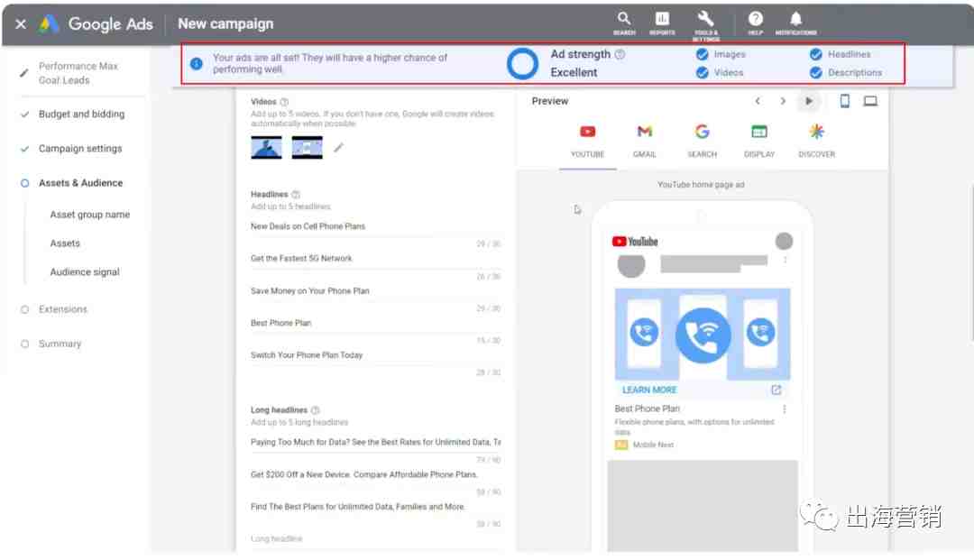The width and height of the screenshot is (974, 560).
Task: Edit headline 'Save Money on Your Phone Plan'
Action: 375,291
